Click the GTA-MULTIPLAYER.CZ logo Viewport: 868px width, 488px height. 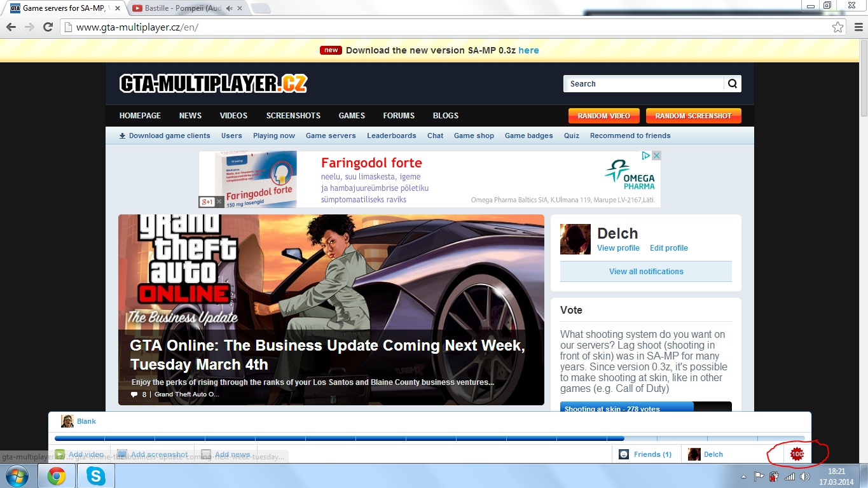[x=213, y=83]
